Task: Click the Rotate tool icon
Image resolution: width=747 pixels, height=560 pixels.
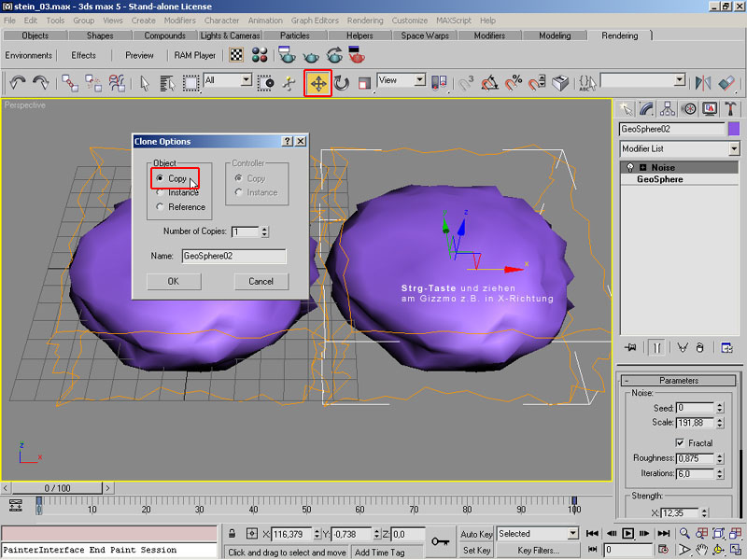Action: [x=342, y=83]
